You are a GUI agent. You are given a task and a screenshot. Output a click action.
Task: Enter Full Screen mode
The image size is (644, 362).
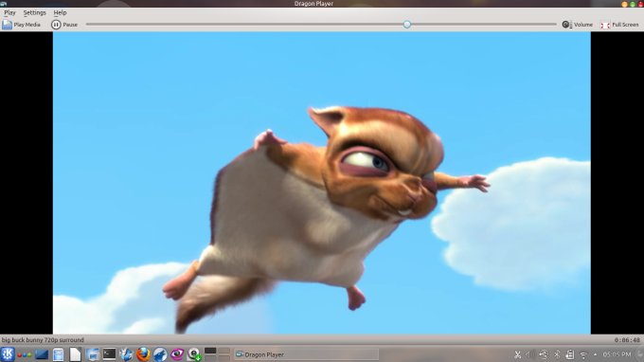pyautogui.click(x=619, y=25)
